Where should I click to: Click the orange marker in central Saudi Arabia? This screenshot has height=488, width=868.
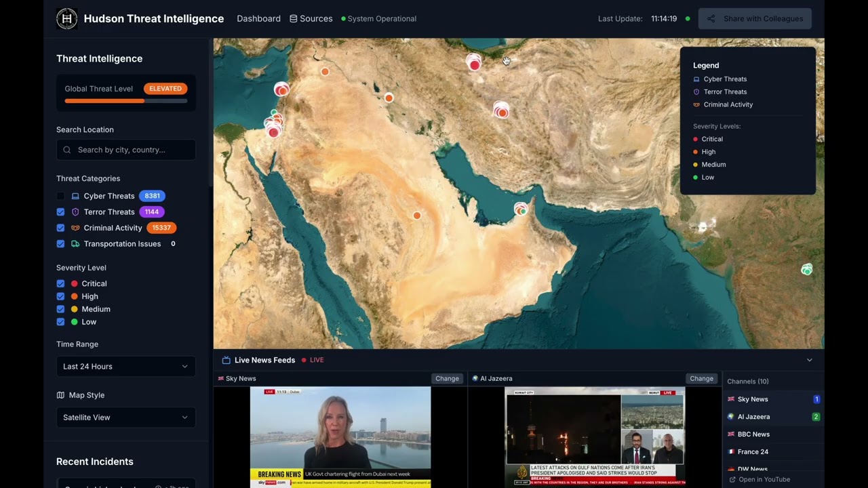pos(417,216)
